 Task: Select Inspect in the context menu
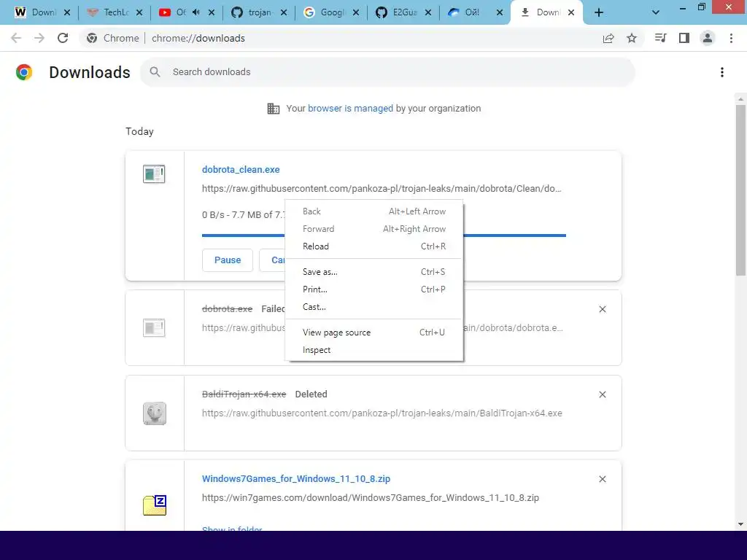click(374, 350)
